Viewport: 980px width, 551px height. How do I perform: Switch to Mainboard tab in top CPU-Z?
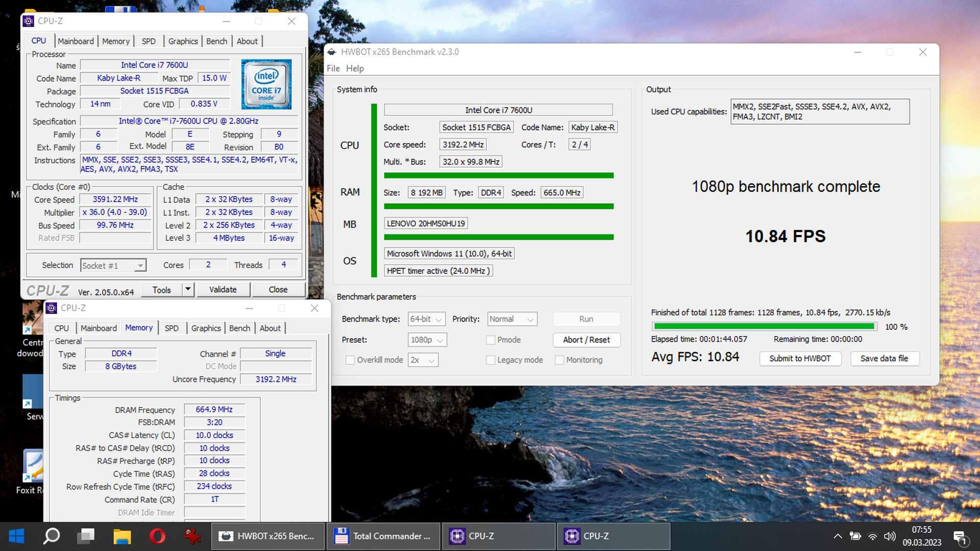(76, 41)
